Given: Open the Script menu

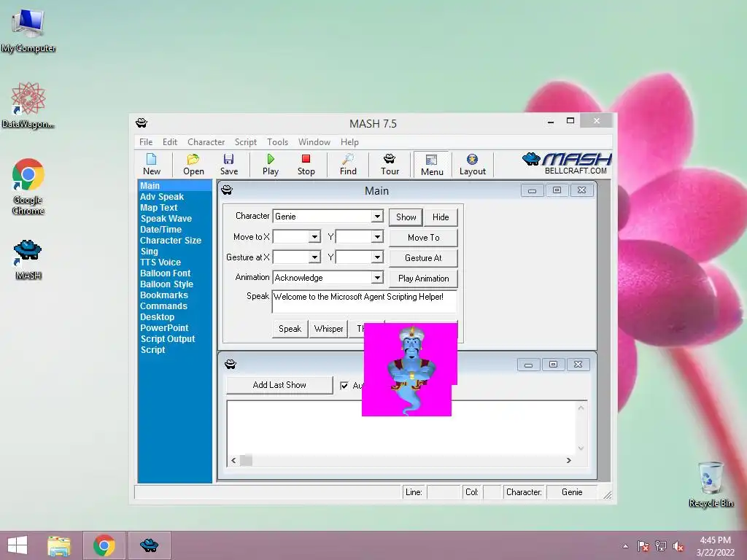Looking at the screenshot, I should 245,142.
